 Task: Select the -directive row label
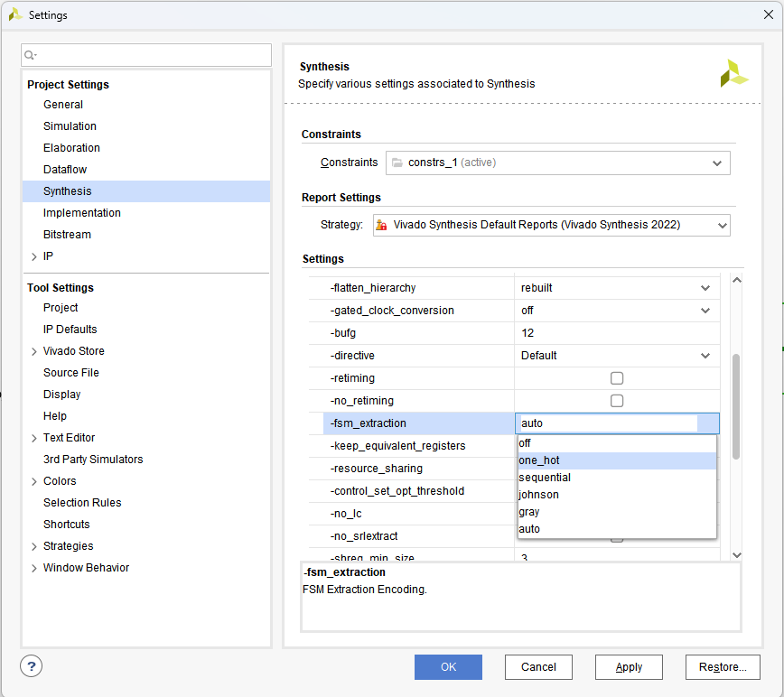[352, 356]
